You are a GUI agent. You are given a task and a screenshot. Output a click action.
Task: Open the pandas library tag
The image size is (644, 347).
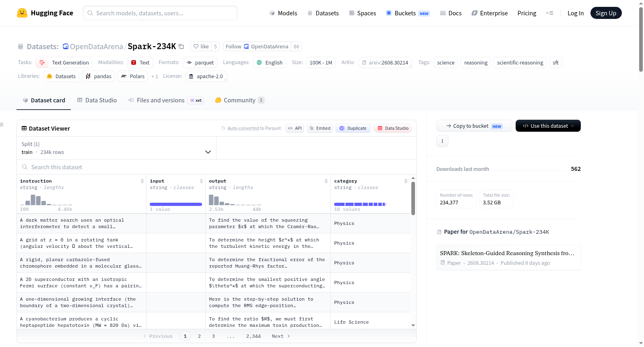pos(99,76)
